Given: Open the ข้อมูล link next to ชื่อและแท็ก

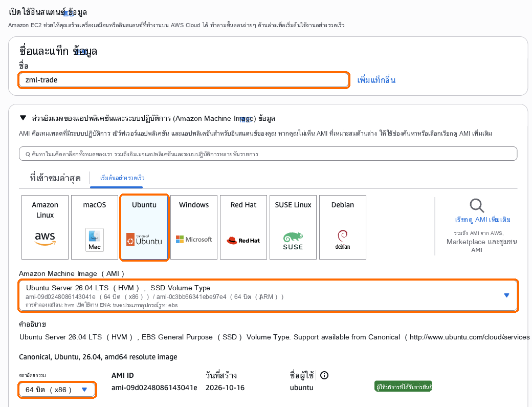Looking at the screenshot, I should point(85,51).
